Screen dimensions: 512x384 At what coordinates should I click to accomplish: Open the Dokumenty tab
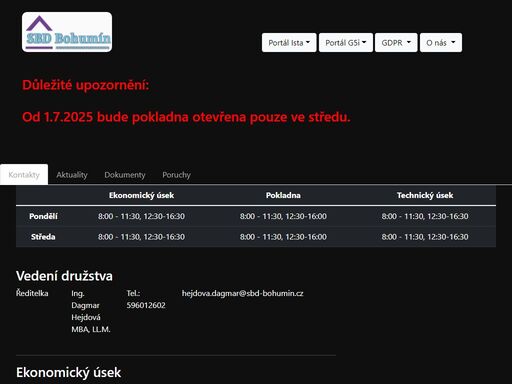[125, 174]
